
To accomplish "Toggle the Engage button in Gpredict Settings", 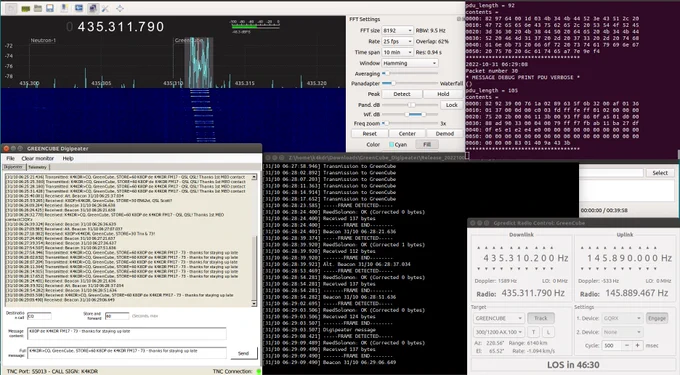I will [657, 318].
